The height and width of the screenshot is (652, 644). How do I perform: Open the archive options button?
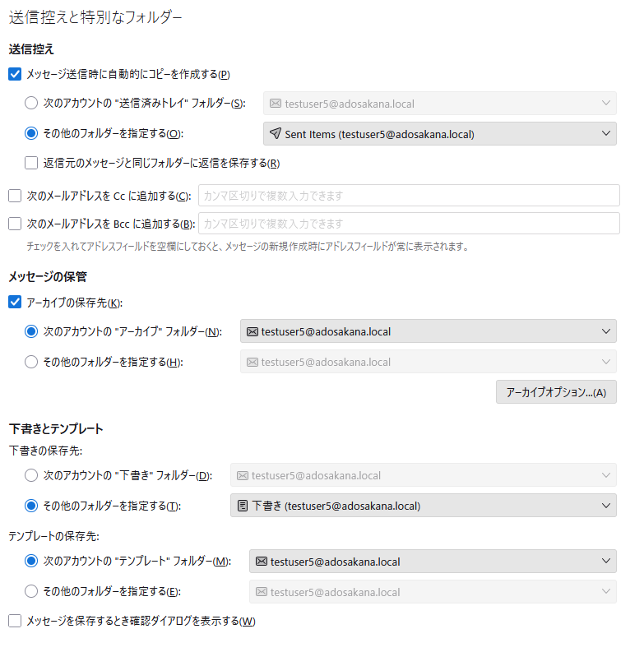[556, 392]
